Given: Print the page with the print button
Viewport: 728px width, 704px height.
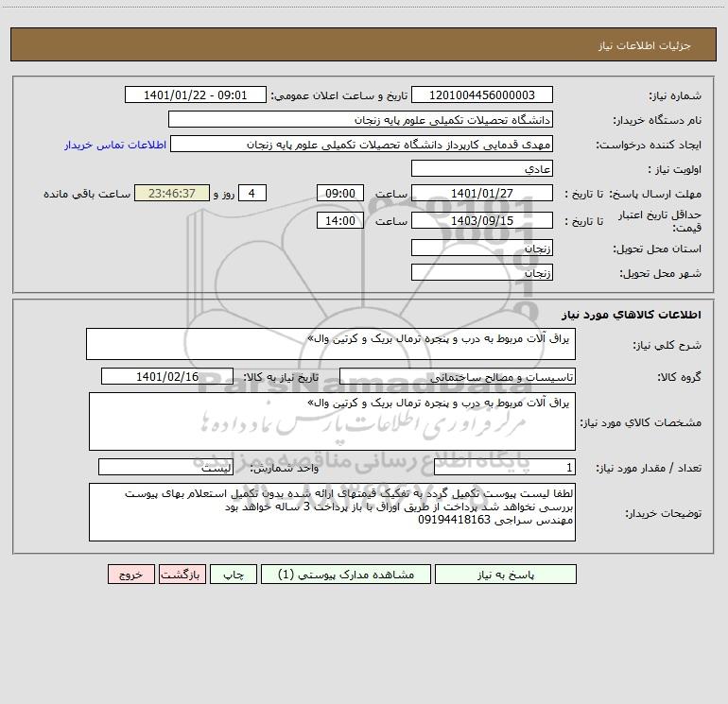Looking at the screenshot, I should tap(234, 575).
